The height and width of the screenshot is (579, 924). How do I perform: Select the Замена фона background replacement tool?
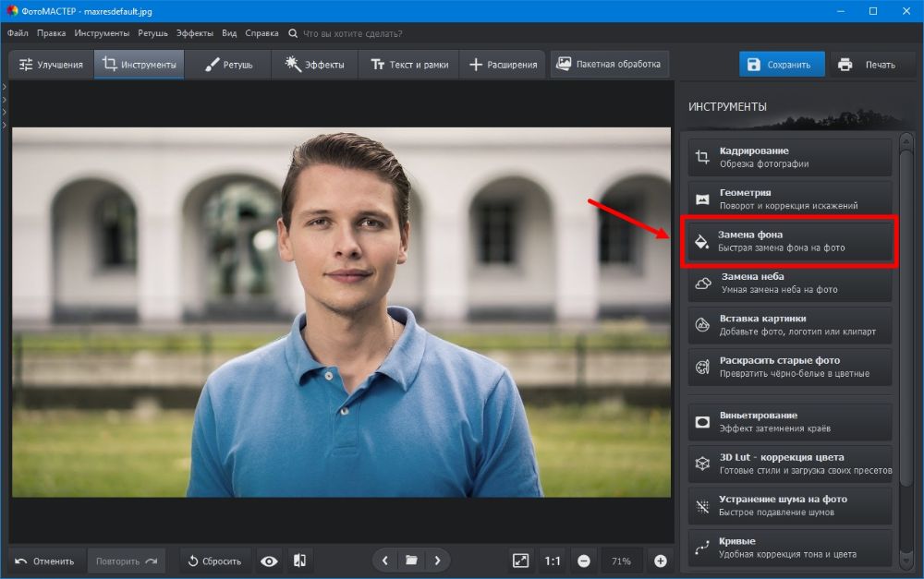(790, 241)
